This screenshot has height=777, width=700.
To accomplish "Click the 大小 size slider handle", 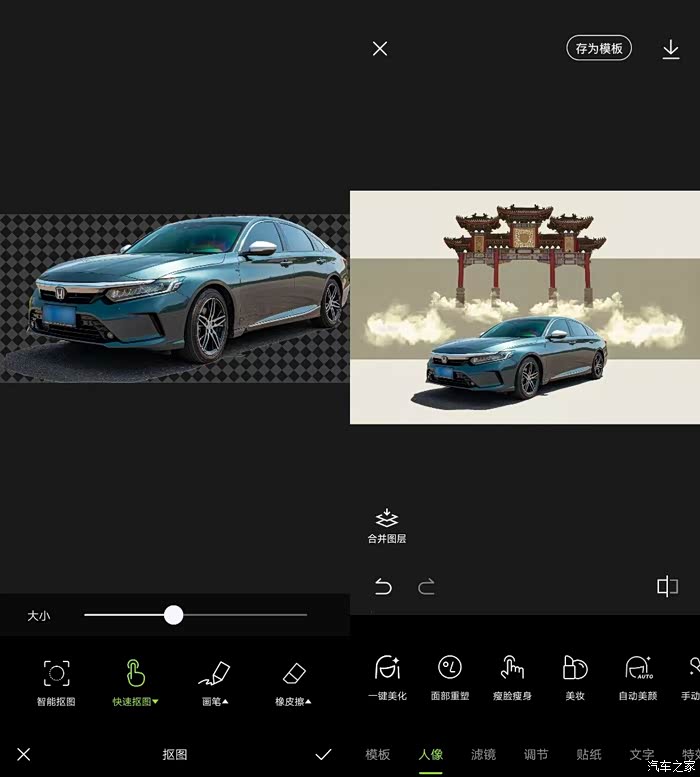I will pyautogui.click(x=173, y=615).
